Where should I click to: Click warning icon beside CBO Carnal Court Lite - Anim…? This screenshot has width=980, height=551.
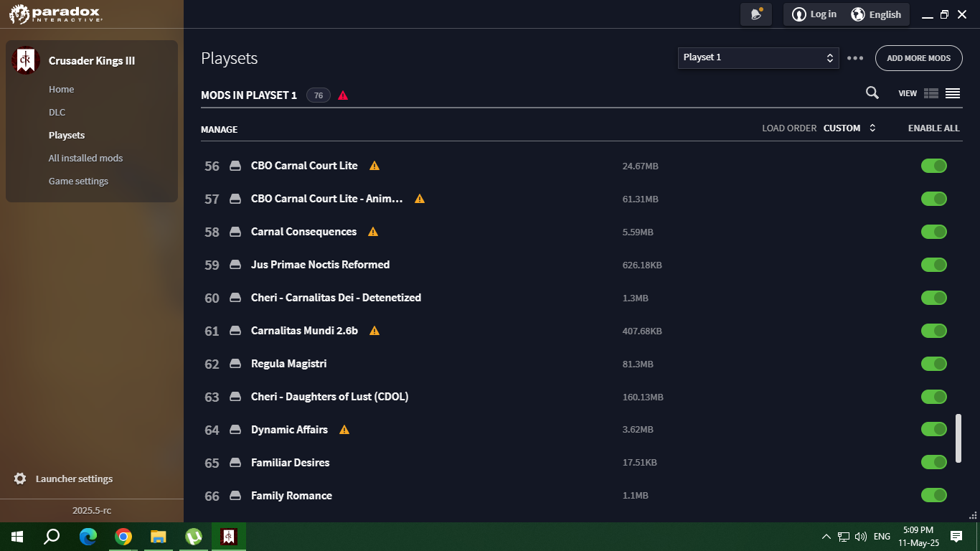(420, 199)
